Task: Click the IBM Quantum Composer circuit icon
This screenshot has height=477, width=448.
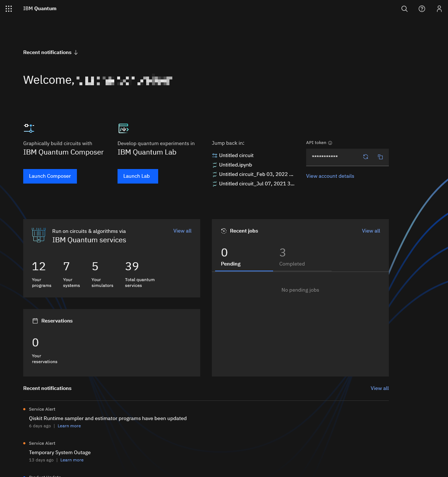Action: coord(29,128)
